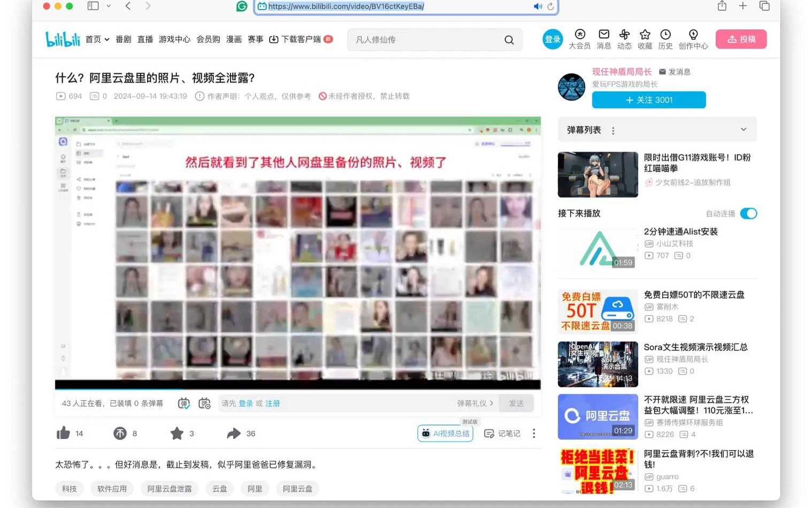
Task: Expand the 首页 dropdown menu
Action: pyautogui.click(x=106, y=40)
